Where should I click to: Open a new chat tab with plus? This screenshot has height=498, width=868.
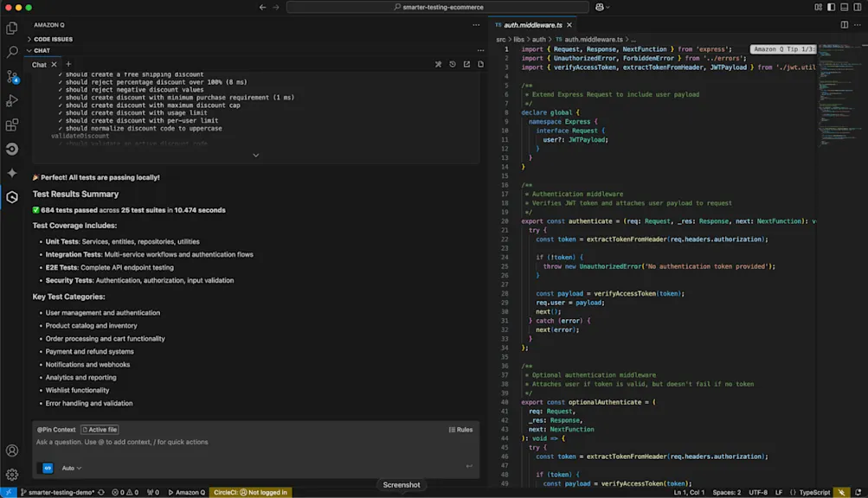click(68, 64)
